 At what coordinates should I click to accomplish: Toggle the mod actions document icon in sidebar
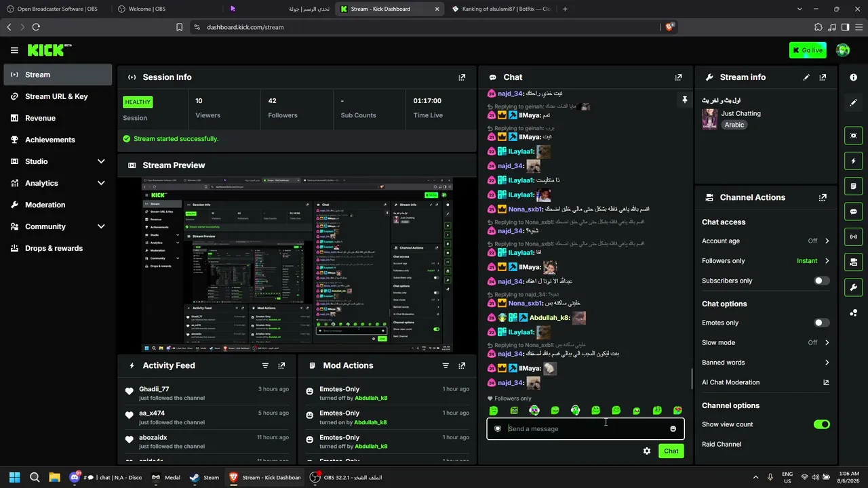point(853,186)
